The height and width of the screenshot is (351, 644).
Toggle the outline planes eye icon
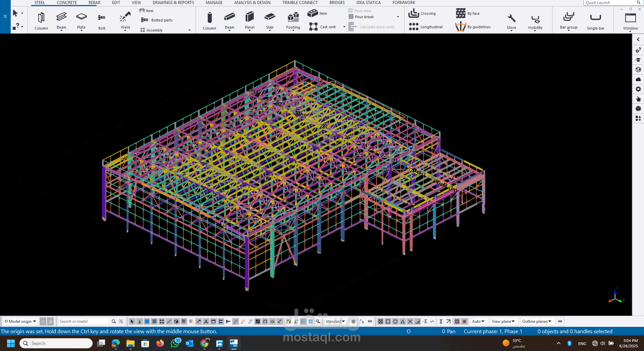(560, 321)
